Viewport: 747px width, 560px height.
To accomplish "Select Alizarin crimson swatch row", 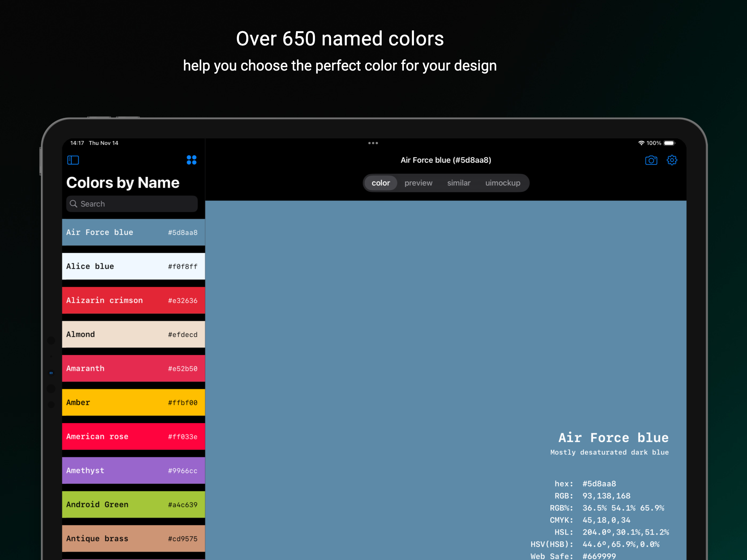I will tap(133, 300).
